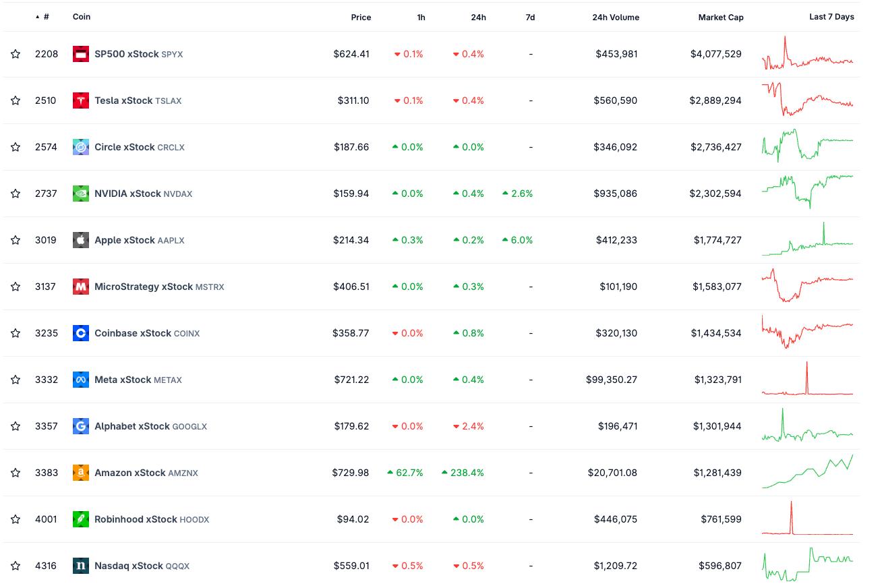The height and width of the screenshot is (588, 882).
Task: Toggle star for Alphabet xStock
Action: (16, 426)
